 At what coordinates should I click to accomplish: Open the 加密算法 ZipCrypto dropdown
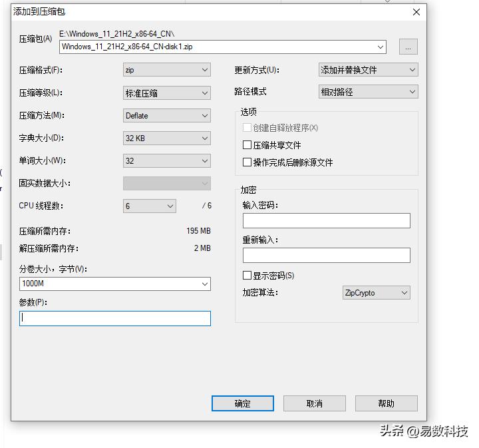coord(376,293)
